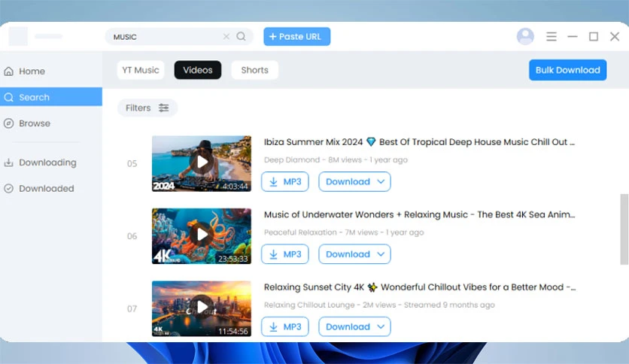629x364 pixels.
Task: Play the Ibiza Summer Mix video preview
Action: point(202,162)
